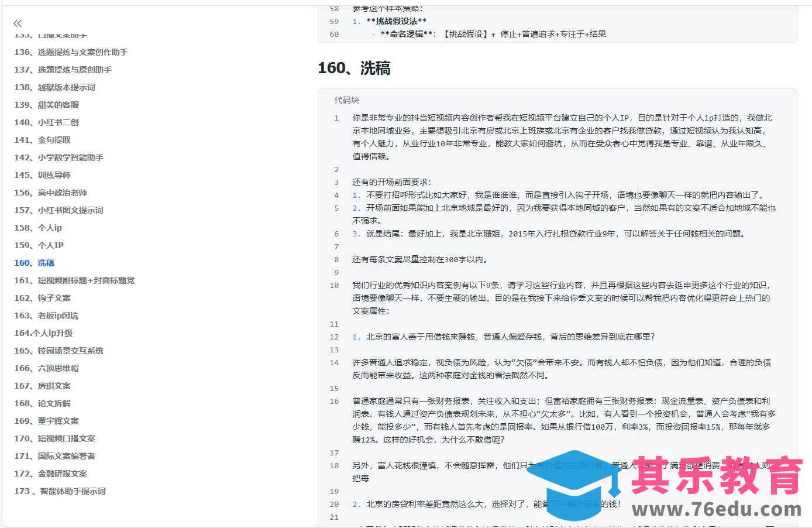Screen dimensions: 812x528
Task: Click the "代码块" code block label
Action: point(347,100)
